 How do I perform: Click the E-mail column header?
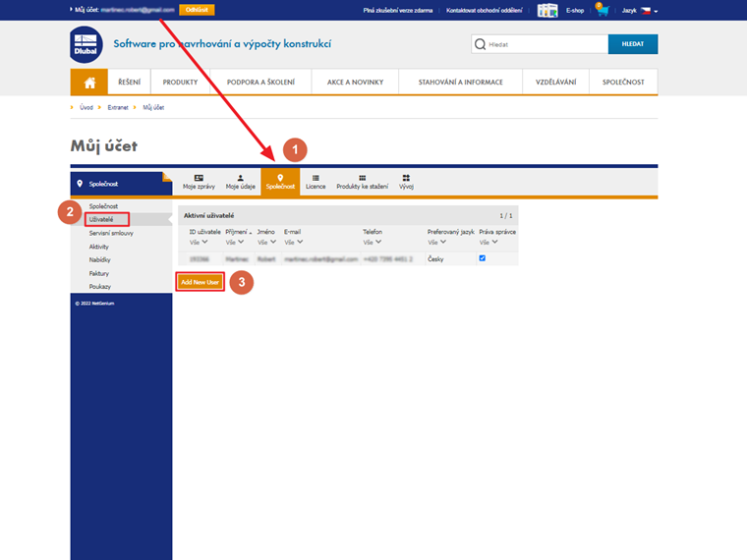point(292,232)
